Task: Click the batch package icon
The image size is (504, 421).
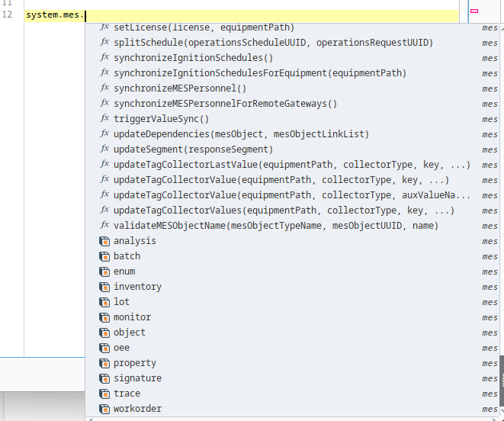Action: tap(104, 256)
